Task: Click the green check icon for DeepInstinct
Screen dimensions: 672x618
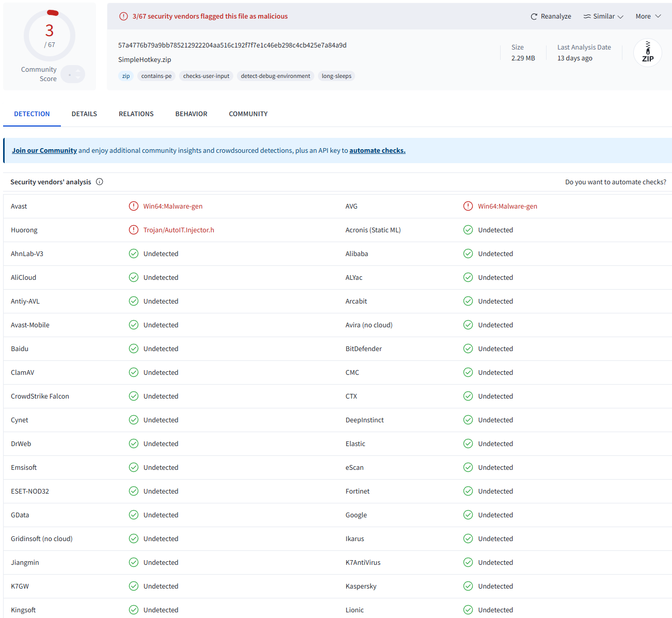Action: [x=468, y=420]
